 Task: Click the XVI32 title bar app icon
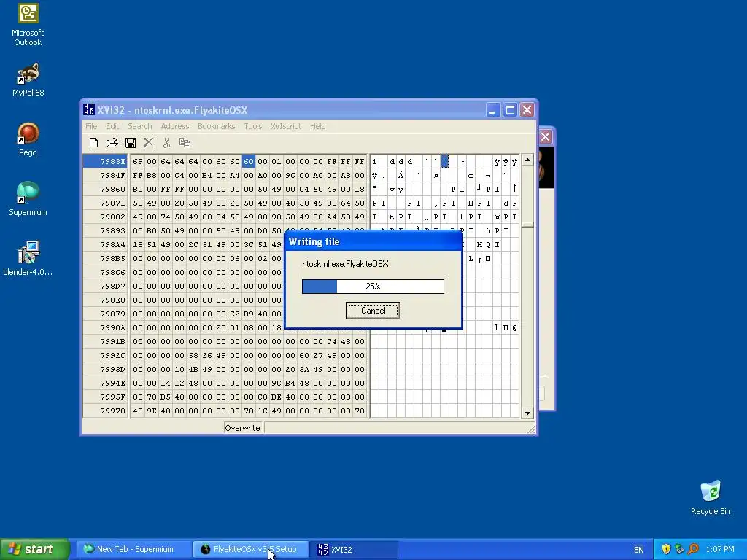coord(88,109)
